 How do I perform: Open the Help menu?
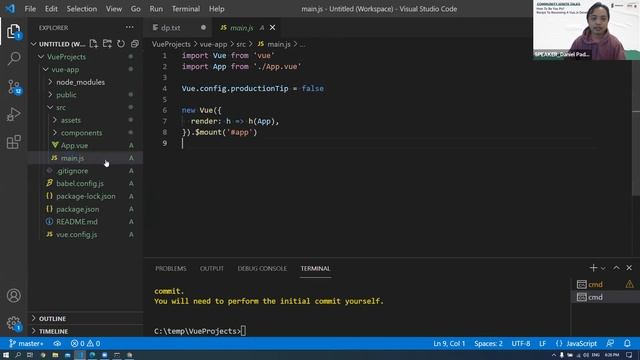pyautogui.click(x=216, y=9)
